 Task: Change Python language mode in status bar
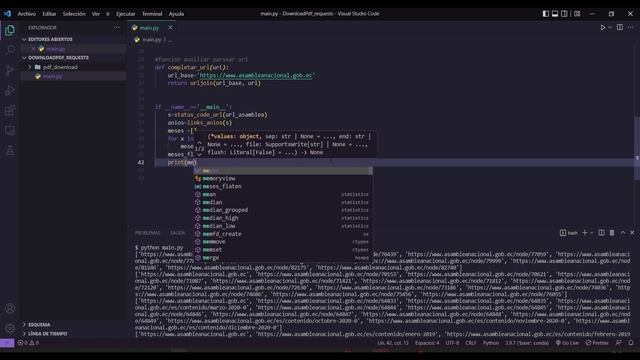[491, 343]
